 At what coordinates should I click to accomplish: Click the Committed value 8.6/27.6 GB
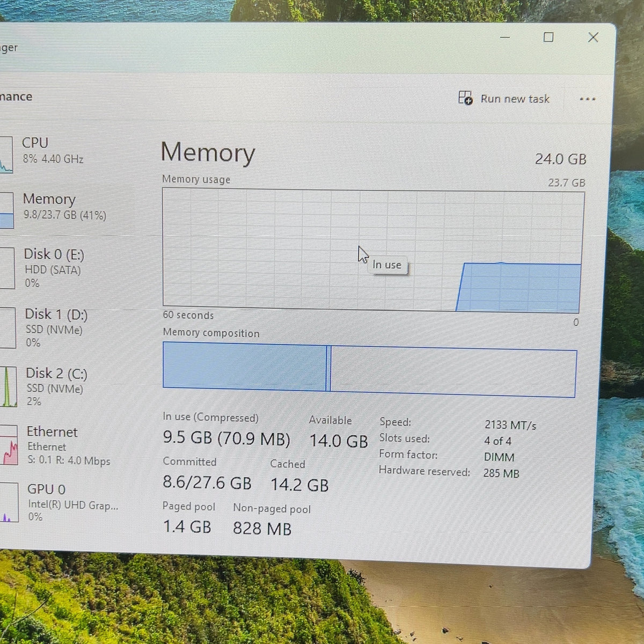tap(207, 483)
